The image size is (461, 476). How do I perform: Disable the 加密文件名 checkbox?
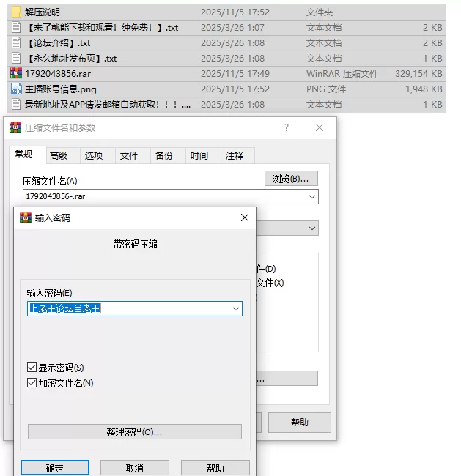[32, 383]
